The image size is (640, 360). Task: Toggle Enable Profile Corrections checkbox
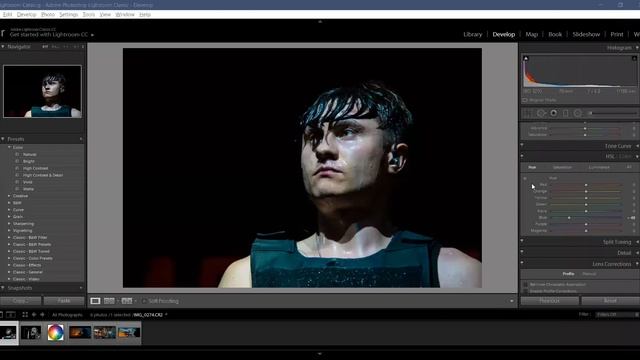click(x=525, y=291)
